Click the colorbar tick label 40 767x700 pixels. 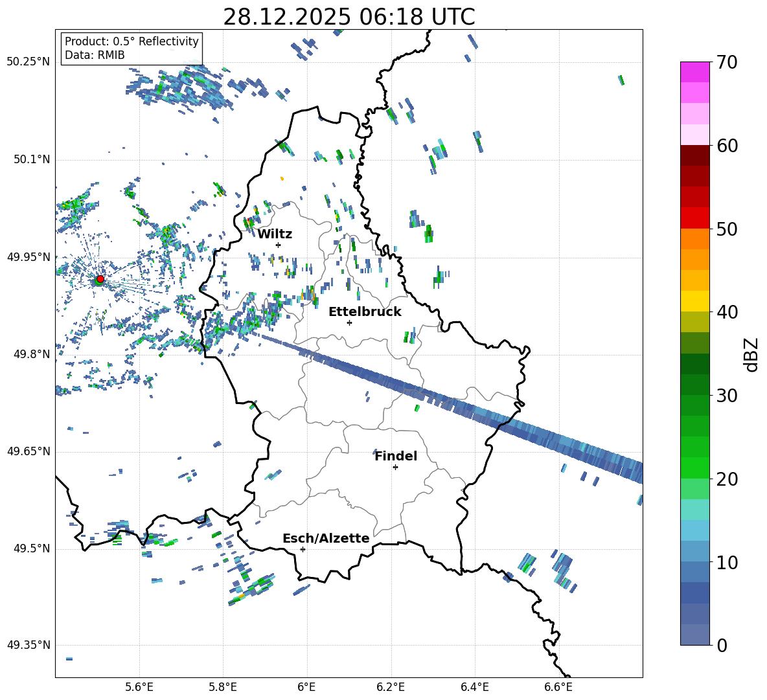pyautogui.click(x=727, y=312)
